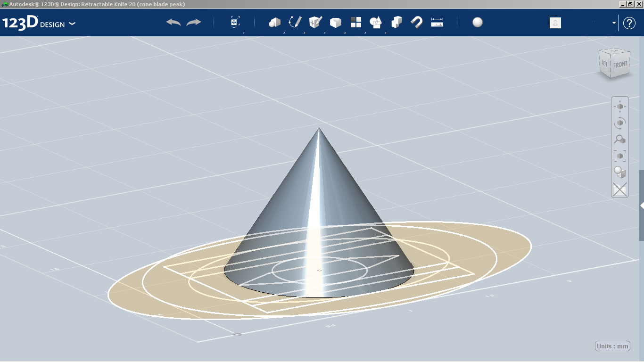
Task: Select the Measure ruler tool
Action: (x=437, y=22)
